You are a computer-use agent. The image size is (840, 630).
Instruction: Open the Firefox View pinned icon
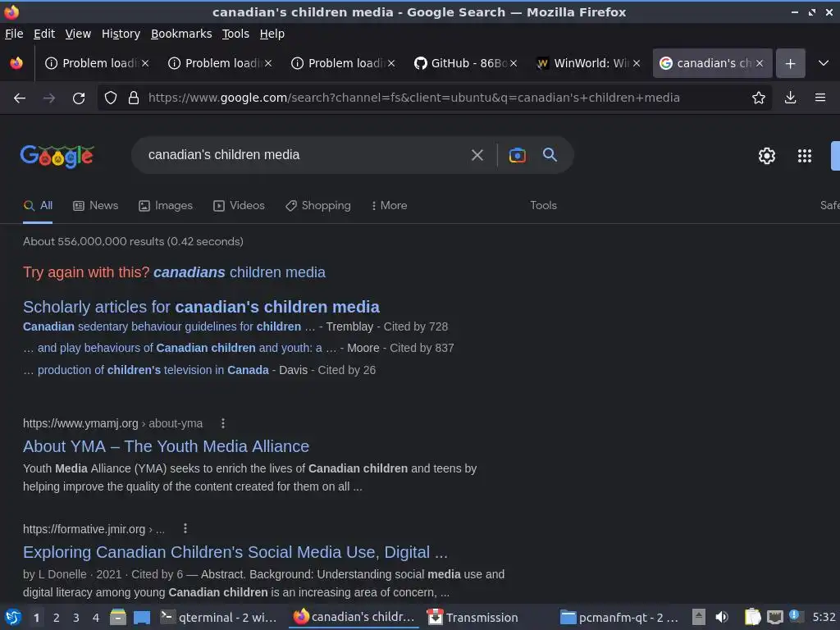click(16, 63)
